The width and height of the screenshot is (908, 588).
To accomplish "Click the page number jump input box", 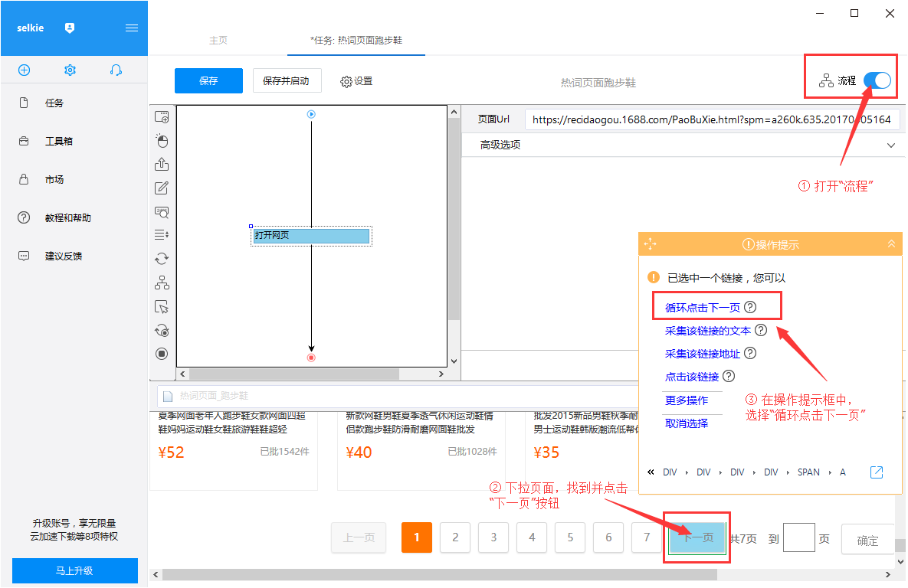I will pyautogui.click(x=799, y=537).
